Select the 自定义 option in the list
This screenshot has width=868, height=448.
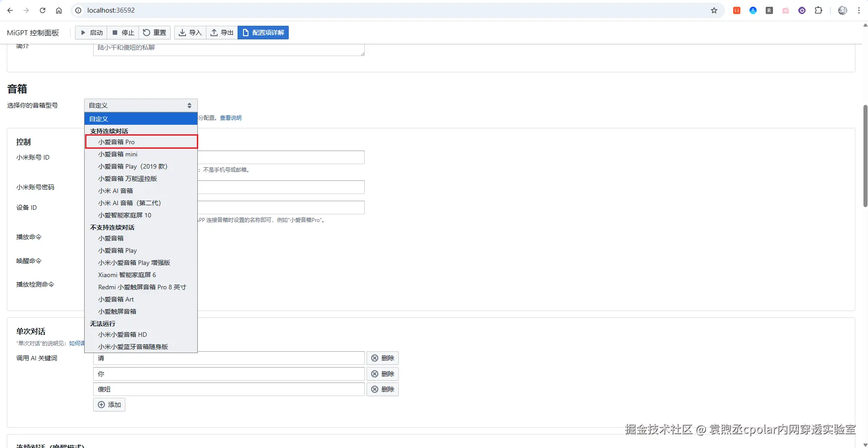point(141,119)
